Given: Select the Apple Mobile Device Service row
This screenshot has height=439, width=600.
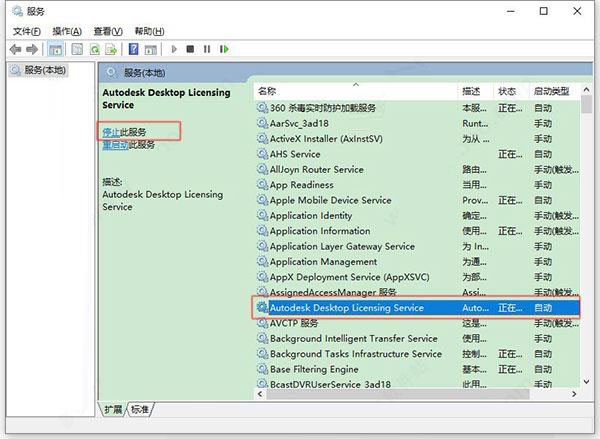Looking at the screenshot, I should (x=330, y=200).
